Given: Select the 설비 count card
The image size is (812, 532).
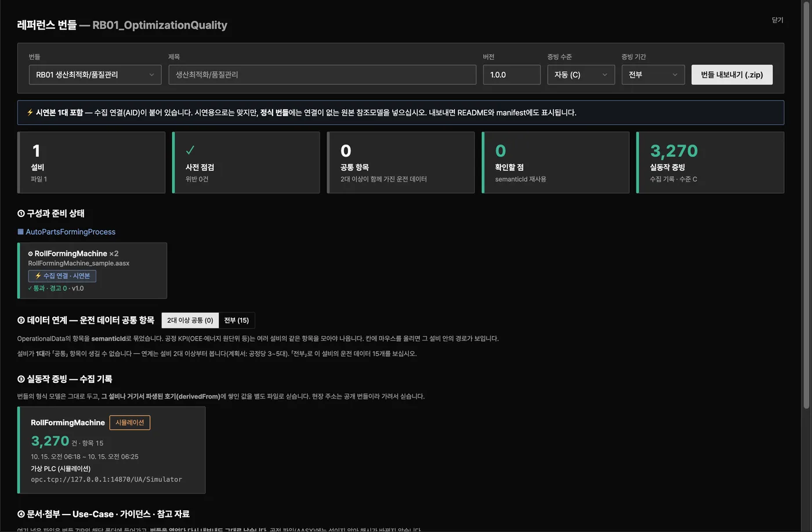Looking at the screenshot, I should point(91,162).
